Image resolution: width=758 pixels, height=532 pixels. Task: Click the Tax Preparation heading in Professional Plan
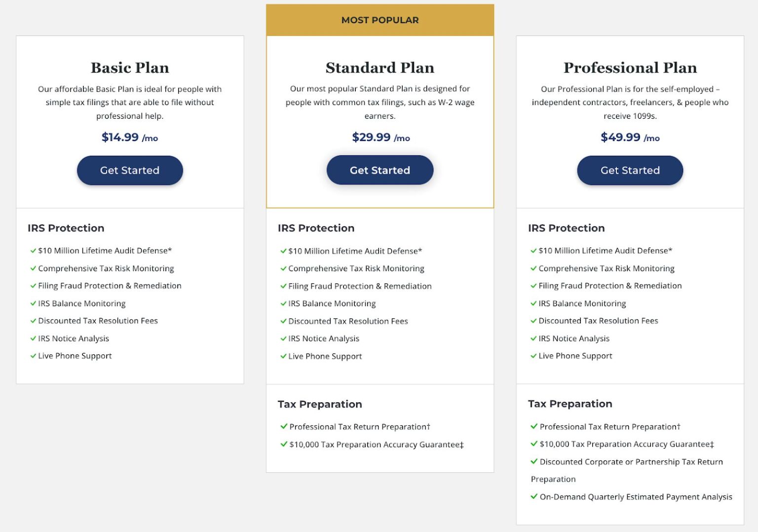[570, 403]
